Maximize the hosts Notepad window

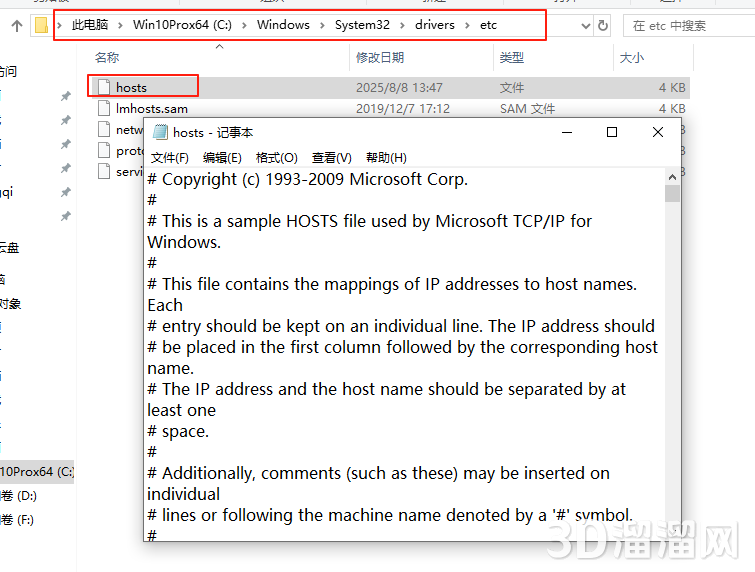pos(612,132)
